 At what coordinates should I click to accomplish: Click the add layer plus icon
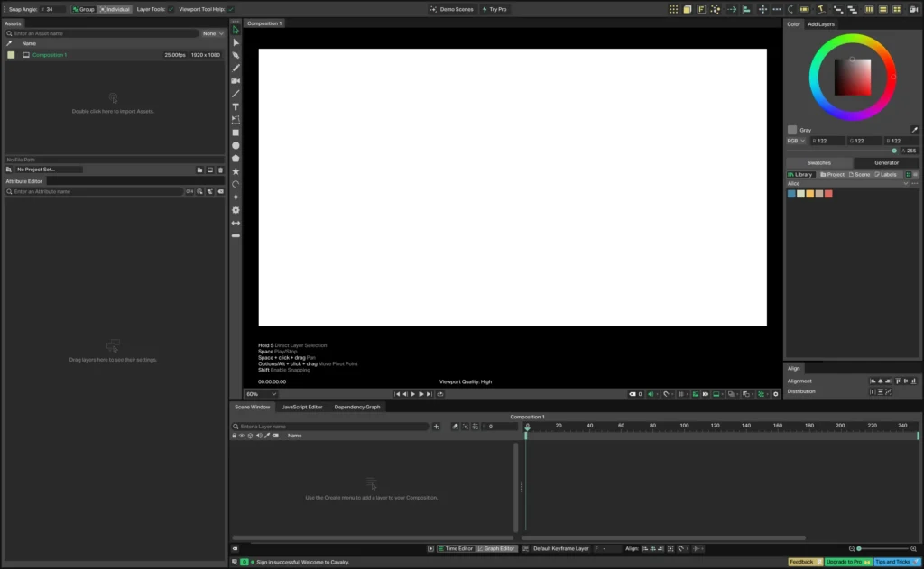click(x=437, y=426)
